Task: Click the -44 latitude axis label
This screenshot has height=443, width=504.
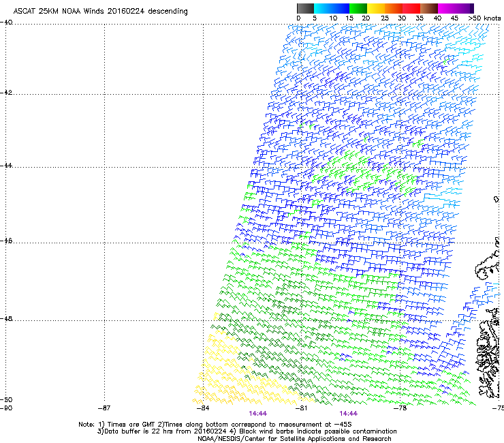Action: click(6, 166)
